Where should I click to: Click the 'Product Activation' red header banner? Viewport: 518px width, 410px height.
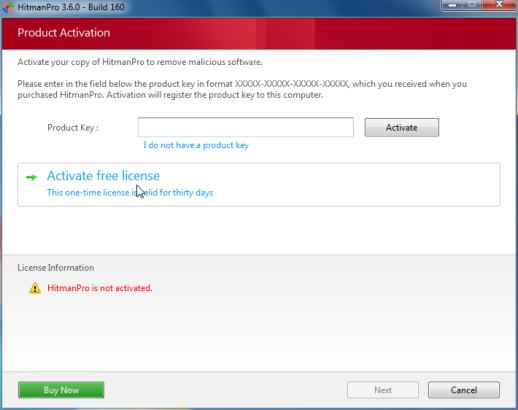click(259, 33)
